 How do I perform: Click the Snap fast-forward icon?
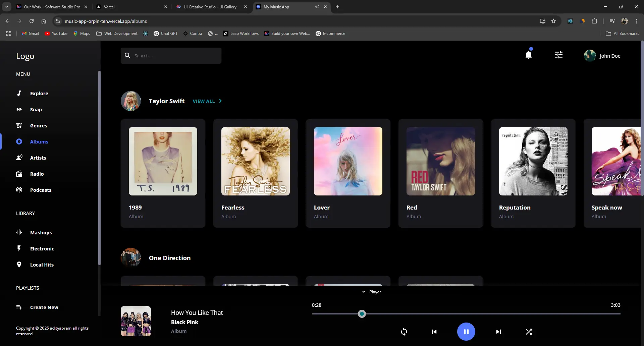point(19,109)
